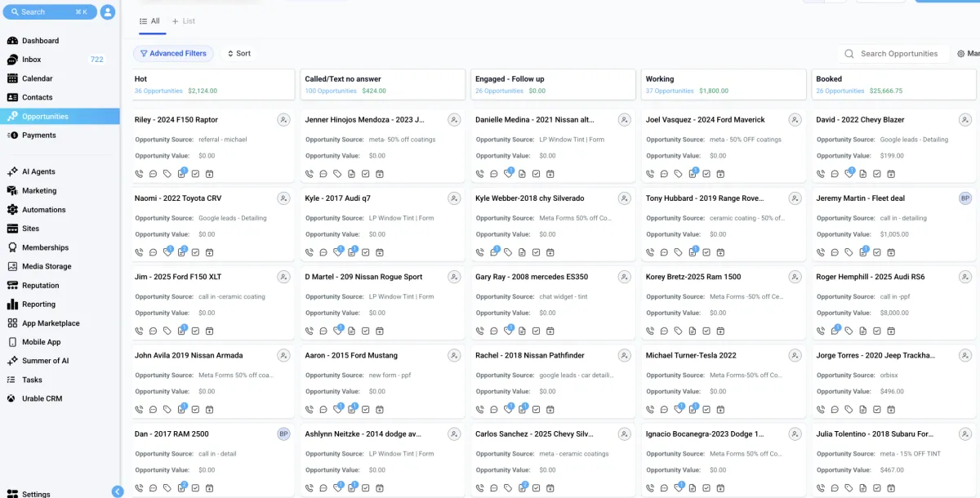Click phone icon on Gary Ray mercedes card

[480, 331]
